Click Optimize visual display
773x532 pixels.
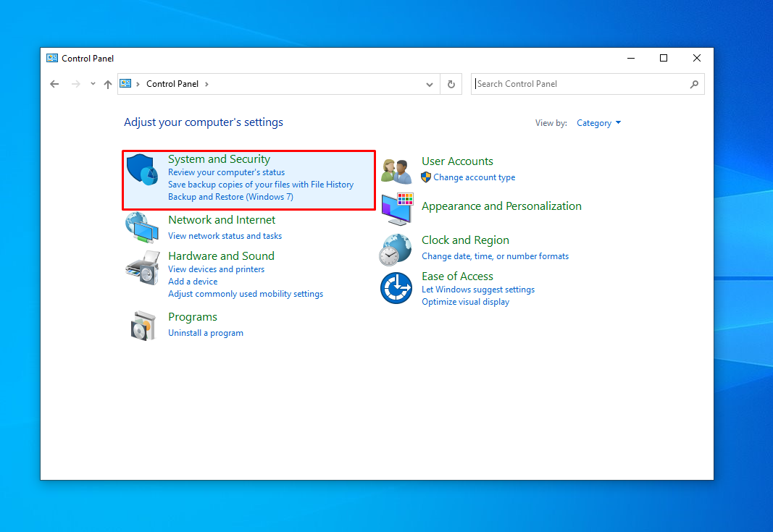click(x=465, y=302)
